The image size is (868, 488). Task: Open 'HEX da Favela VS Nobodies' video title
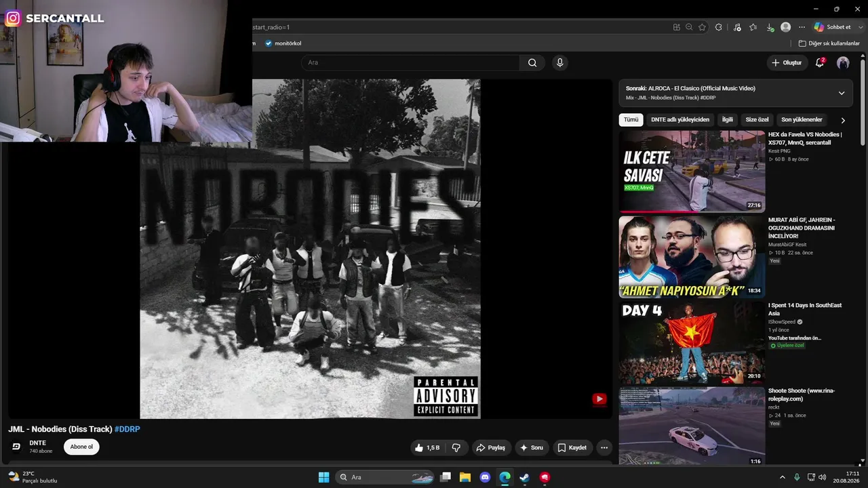pyautogui.click(x=805, y=138)
